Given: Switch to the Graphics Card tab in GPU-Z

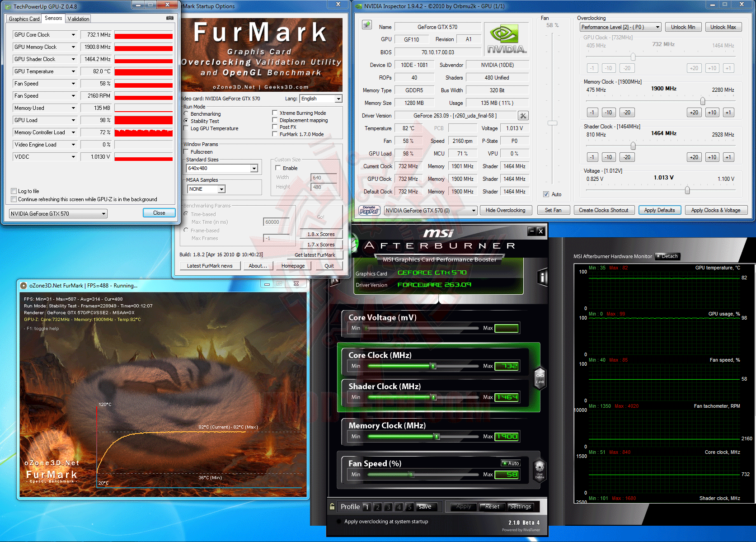Looking at the screenshot, I should (x=24, y=19).
